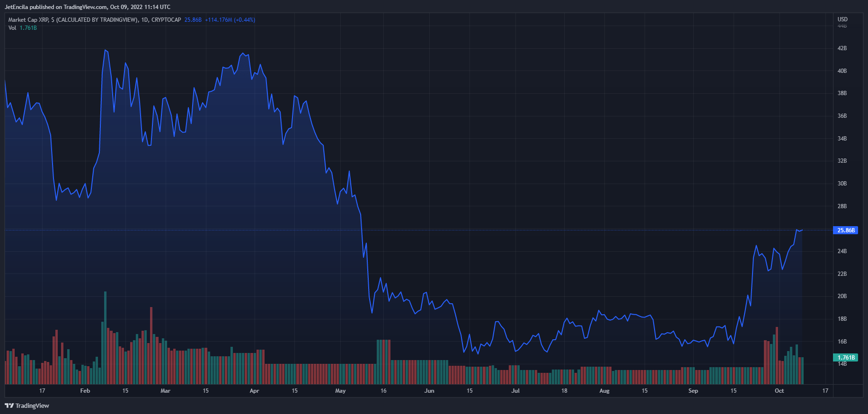Screen dimensions: 868x414
Task: Click the 30B price axis label
Action: click(842, 184)
